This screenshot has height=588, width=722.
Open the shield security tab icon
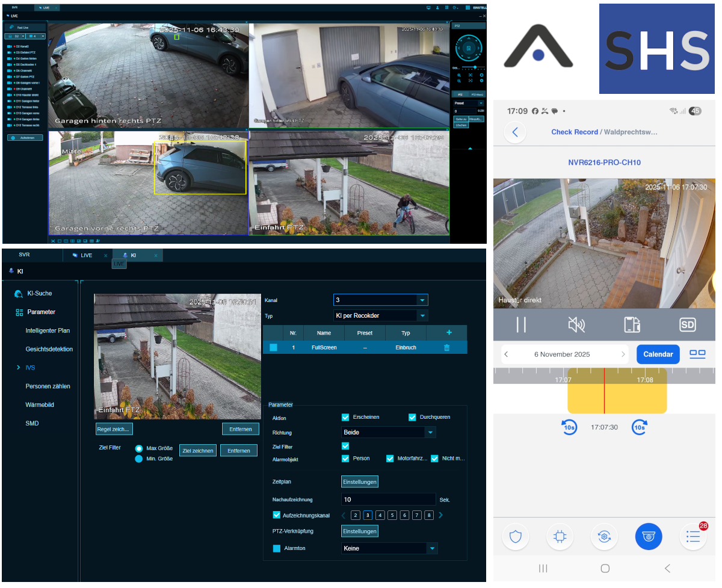pos(516,536)
